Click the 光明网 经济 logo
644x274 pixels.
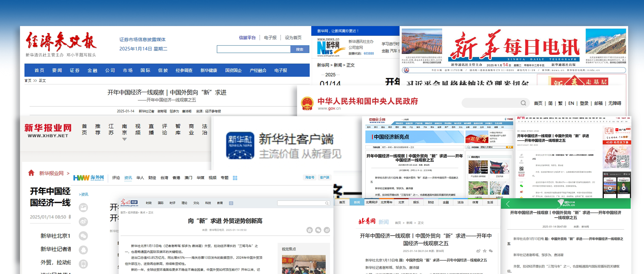[x=129, y=203]
